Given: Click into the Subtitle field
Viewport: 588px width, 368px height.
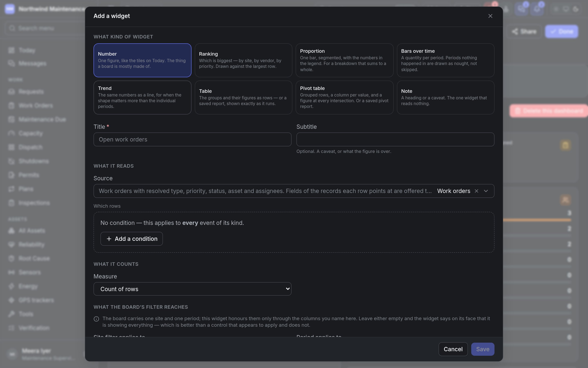Looking at the screenshot, I should [395, 139].
